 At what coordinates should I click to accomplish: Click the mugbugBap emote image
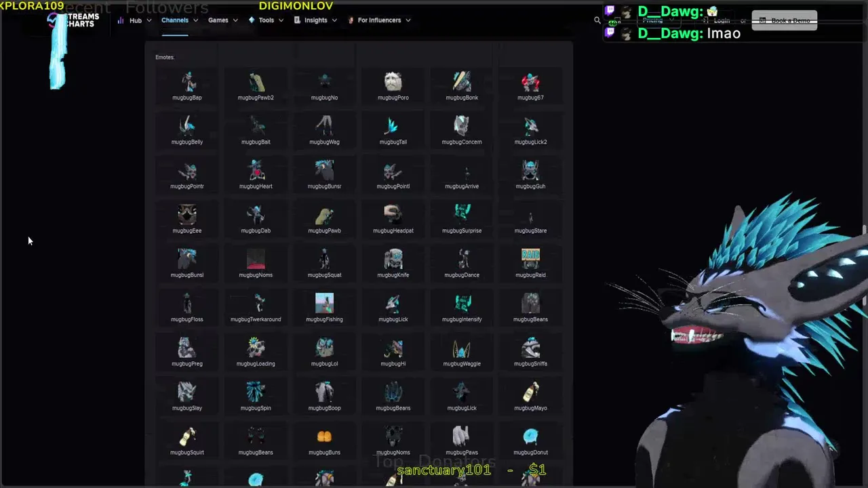(187, 82)
